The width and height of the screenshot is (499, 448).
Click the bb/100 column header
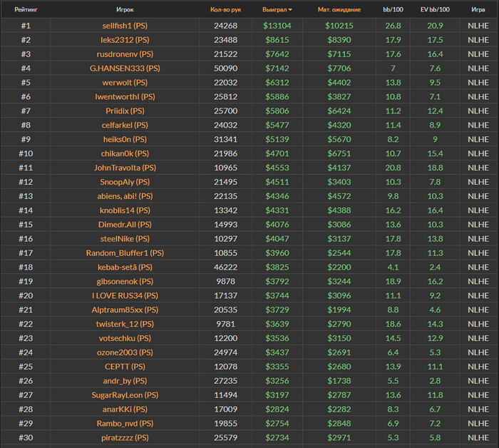pos(393,10)
